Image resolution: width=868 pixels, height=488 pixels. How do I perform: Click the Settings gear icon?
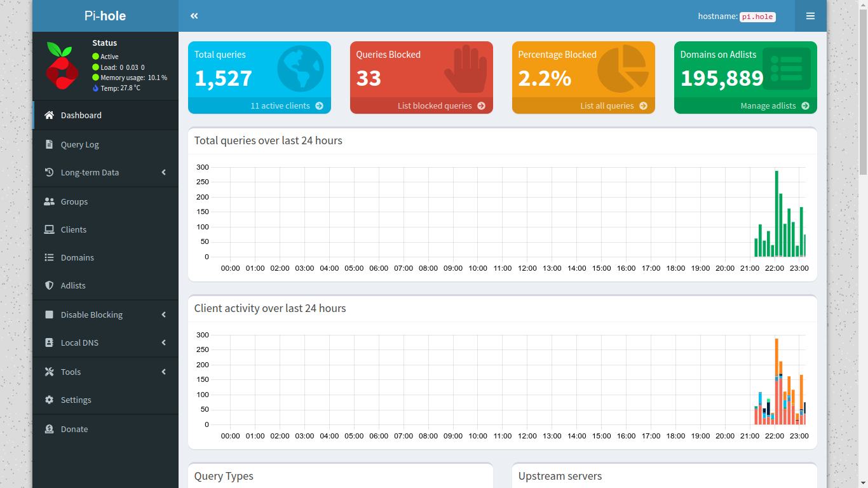[x=49, y=400]
